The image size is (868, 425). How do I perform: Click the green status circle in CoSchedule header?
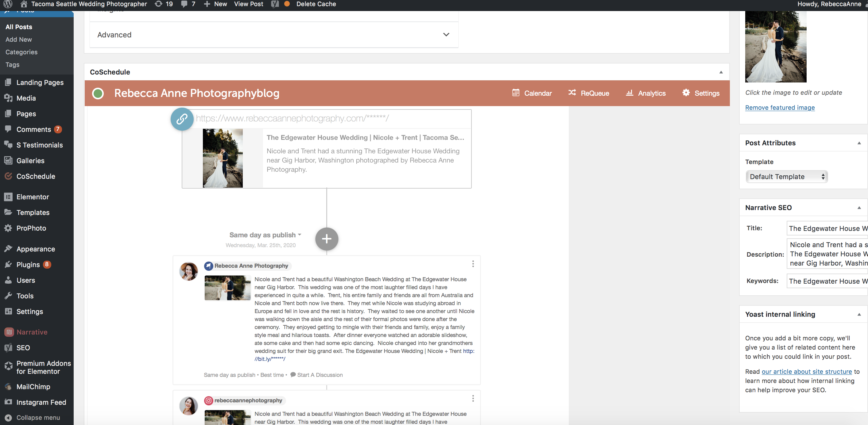pyautogui.click(x=98, y=93)
